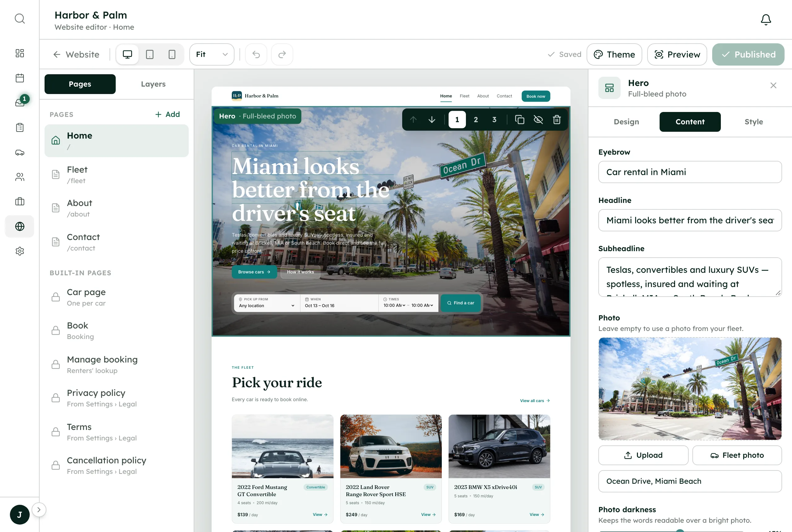
Task: Duplicate the Hero section
Action: click(x=519, y=119)
